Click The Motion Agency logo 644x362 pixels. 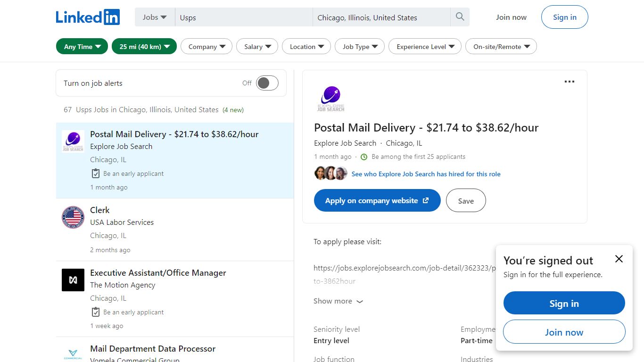[x=73, y=280]
